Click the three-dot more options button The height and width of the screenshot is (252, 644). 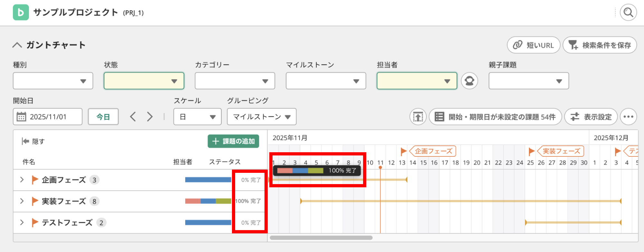(x=628, y=117)
